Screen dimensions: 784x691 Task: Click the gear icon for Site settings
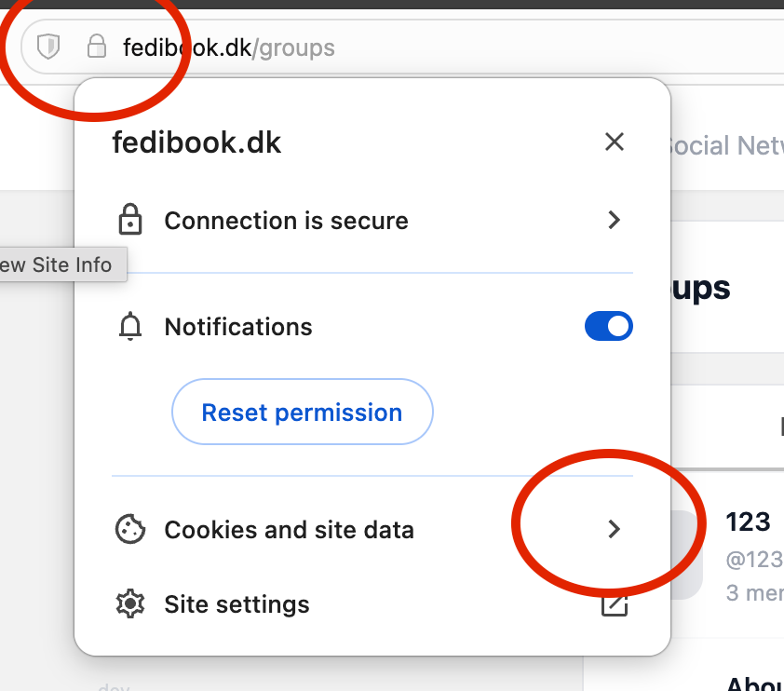point(130,603)
